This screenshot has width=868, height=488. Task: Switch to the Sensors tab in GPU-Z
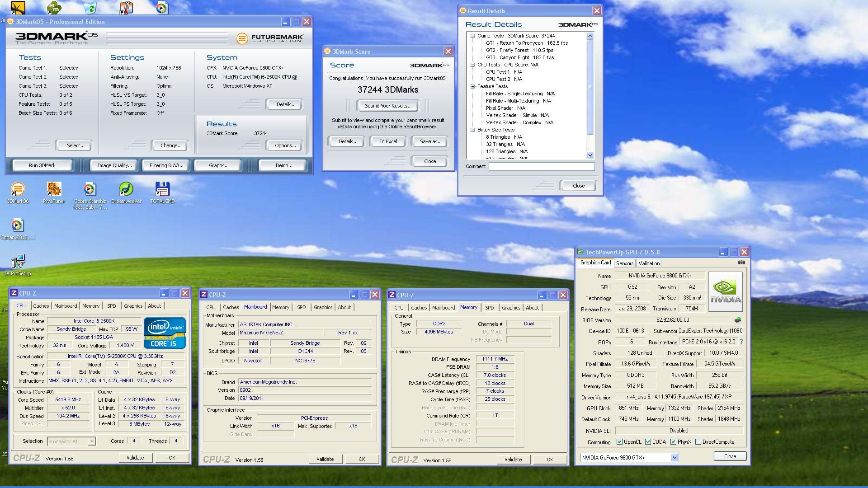[x=624, y=263]
